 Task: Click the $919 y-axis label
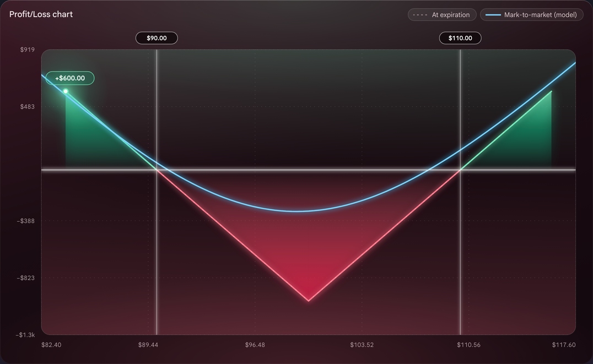(x=27, y=50)
